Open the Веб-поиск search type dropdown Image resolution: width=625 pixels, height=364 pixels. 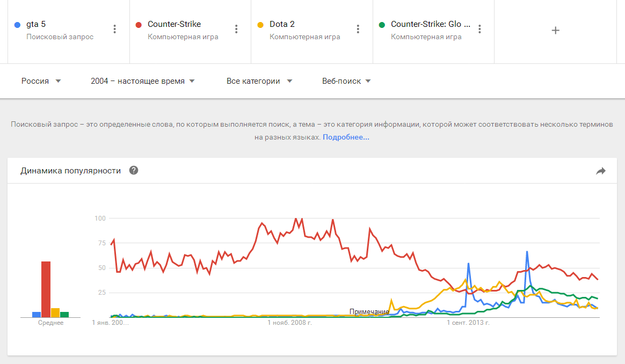346,81
